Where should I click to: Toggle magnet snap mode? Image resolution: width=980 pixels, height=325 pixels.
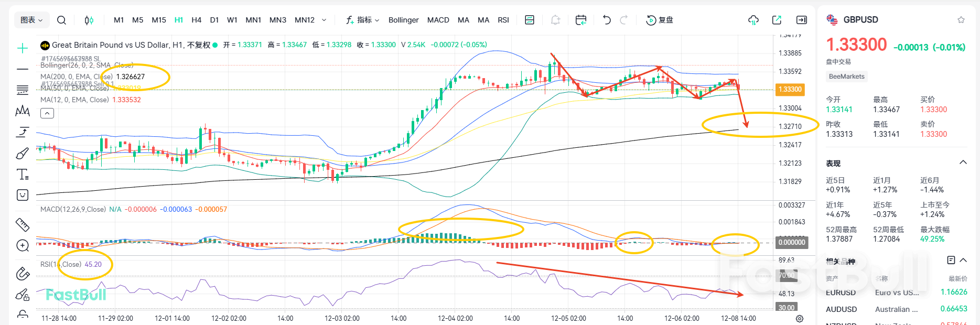point(23,273)
